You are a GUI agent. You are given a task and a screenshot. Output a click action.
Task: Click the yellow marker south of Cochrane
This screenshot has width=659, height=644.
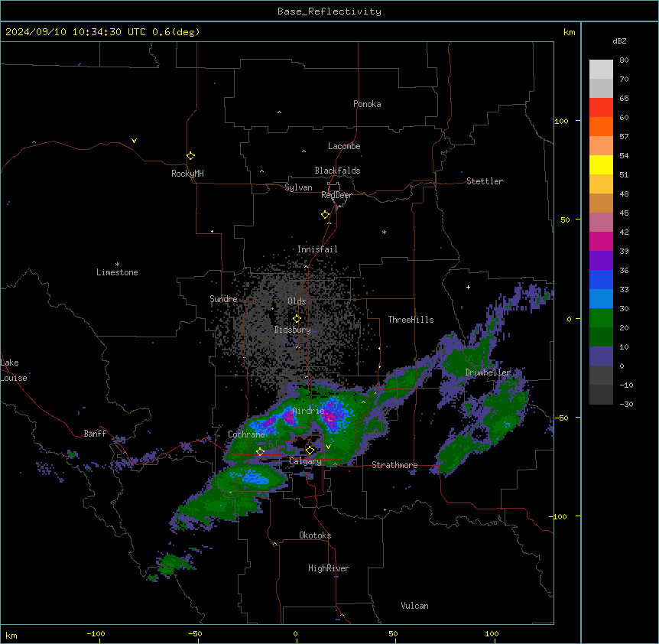(x=260, y=452)
